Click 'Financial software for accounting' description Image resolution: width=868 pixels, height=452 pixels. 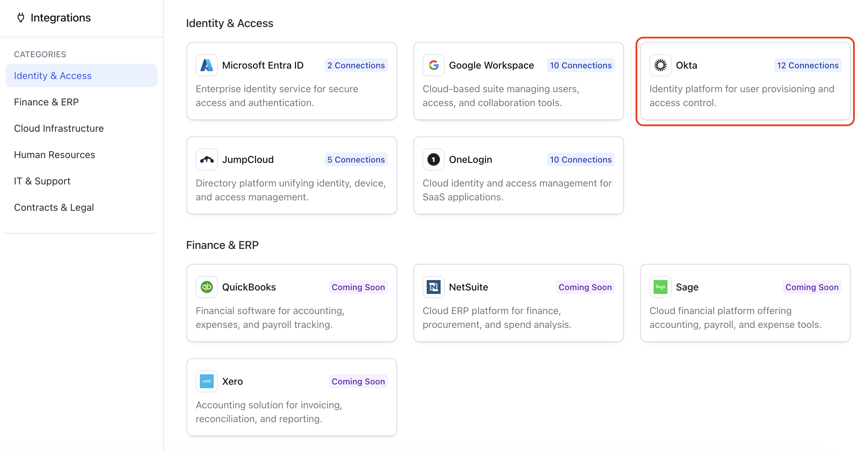coord(270,318)
